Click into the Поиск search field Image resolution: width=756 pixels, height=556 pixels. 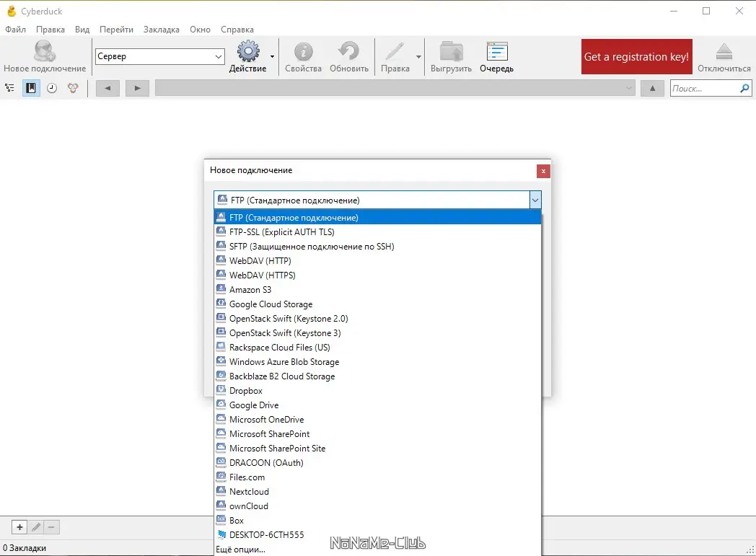(x=705, y=89)
